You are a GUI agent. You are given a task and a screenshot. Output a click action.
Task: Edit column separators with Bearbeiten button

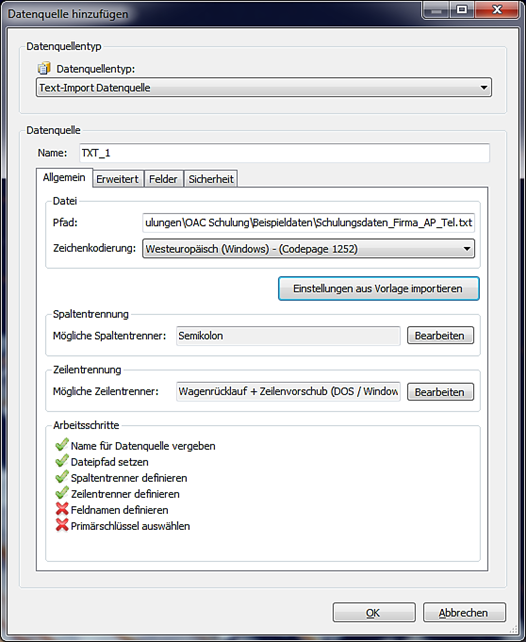click(x=440, y=336)
